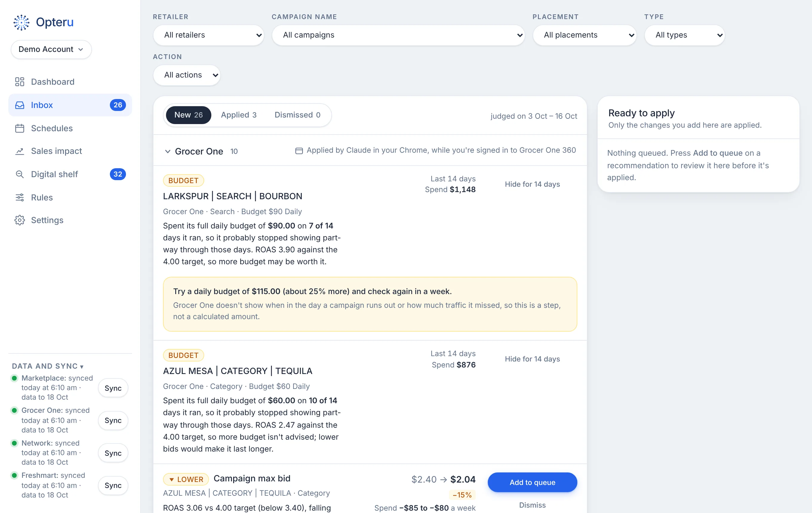Add the max bid change to queue
The height and width of the screenshot is (513, 812).
532,482
